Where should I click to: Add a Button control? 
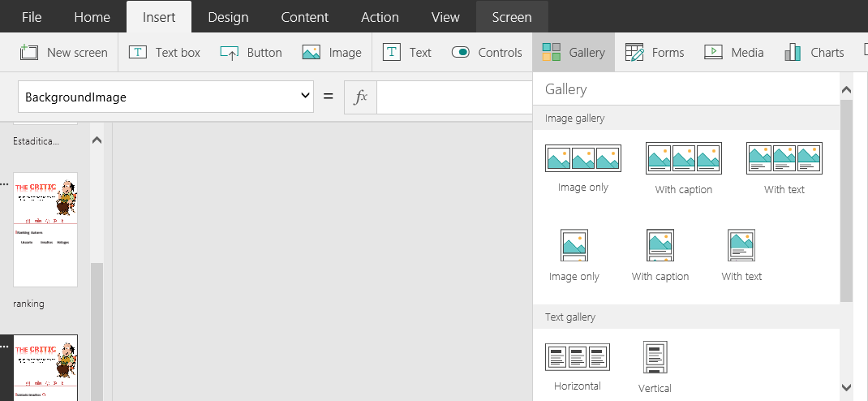(x=251, y=53)
